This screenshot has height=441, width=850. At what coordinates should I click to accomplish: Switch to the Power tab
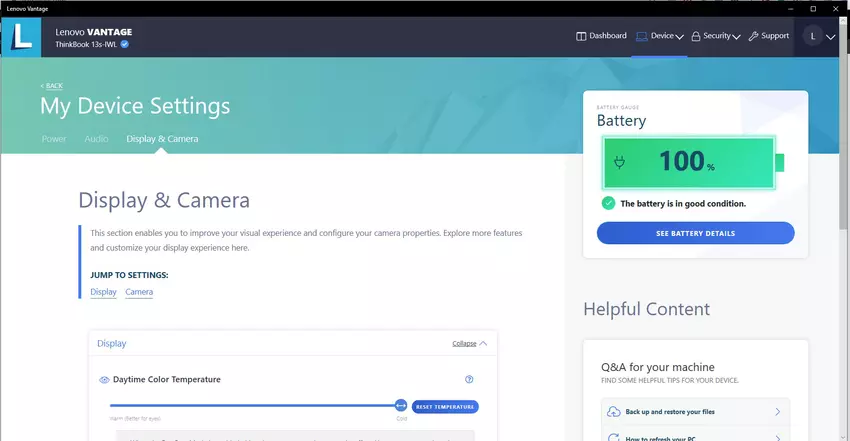[54, 139]
